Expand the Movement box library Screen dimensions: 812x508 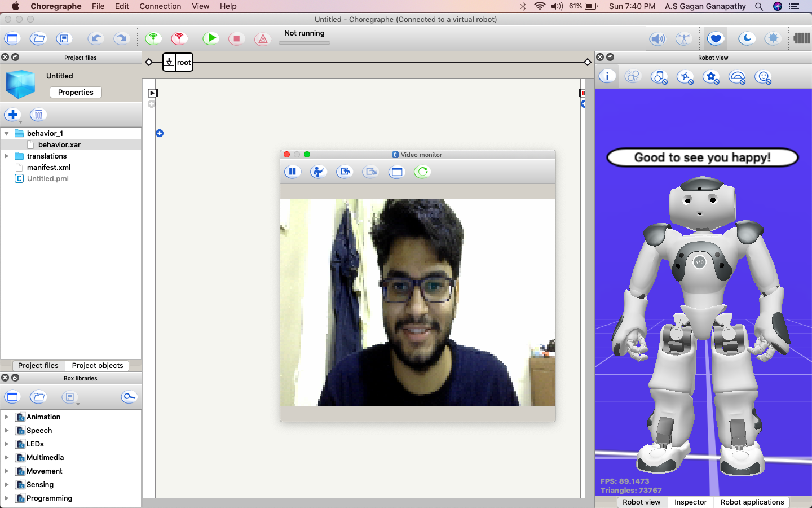pyautogui.click(x=6, y=471)
